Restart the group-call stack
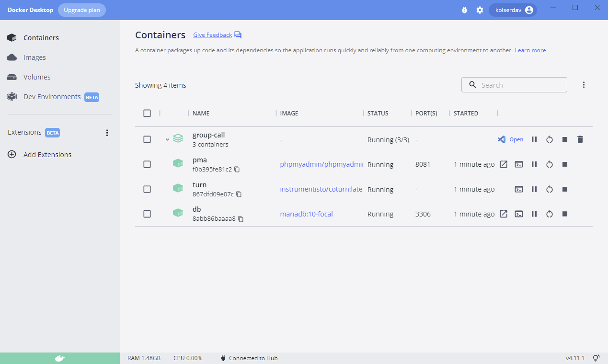 coord(550,139)
